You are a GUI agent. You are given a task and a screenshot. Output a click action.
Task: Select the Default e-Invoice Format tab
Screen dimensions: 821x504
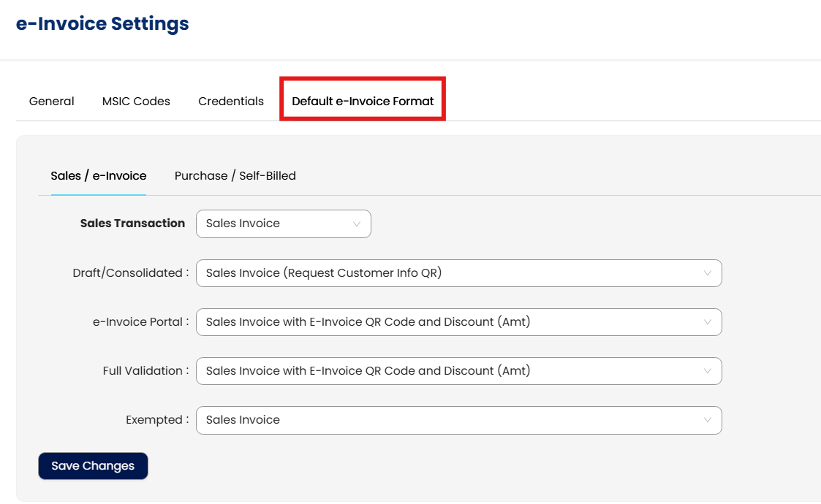click(x=363, y=101)
